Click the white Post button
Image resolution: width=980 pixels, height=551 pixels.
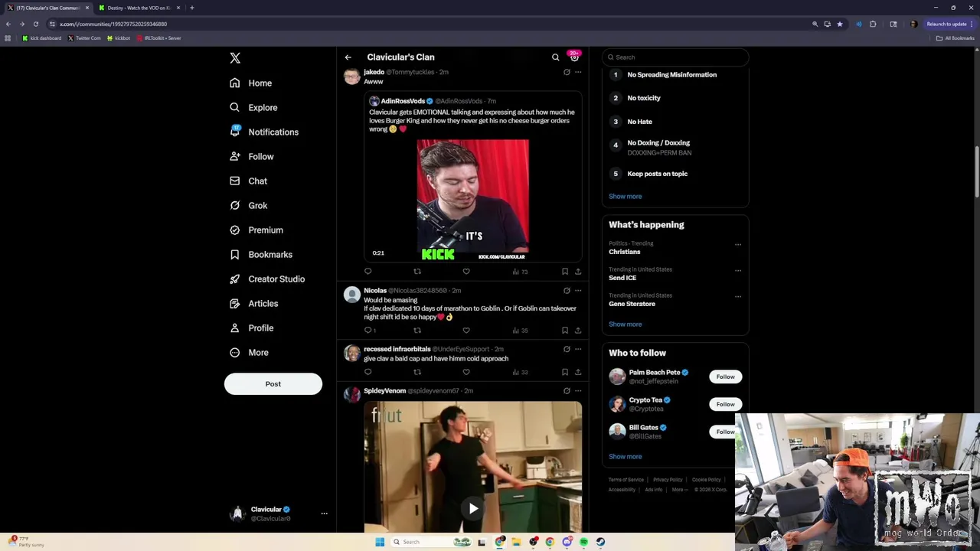(x=273, y=384)
